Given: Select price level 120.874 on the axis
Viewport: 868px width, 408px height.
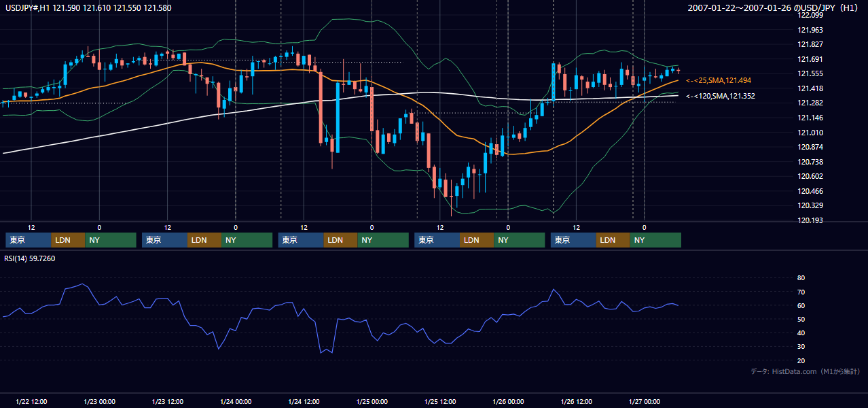Looking at the screenshot, I should (810, 147).
